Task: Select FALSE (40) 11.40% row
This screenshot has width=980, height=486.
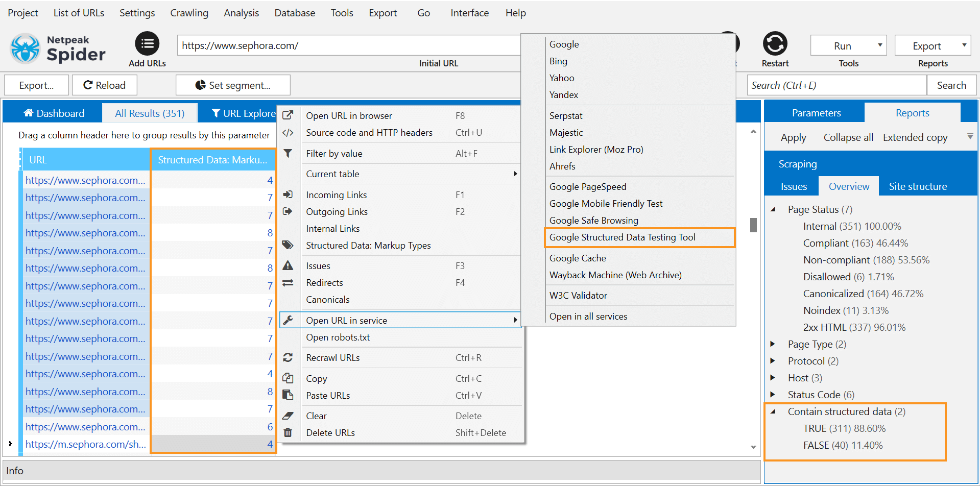Action: 843,445
